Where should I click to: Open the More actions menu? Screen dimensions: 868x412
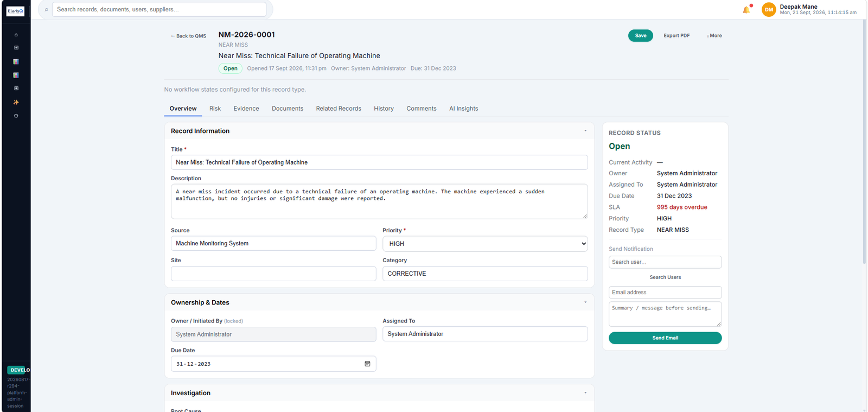click(x=714, y=36)
